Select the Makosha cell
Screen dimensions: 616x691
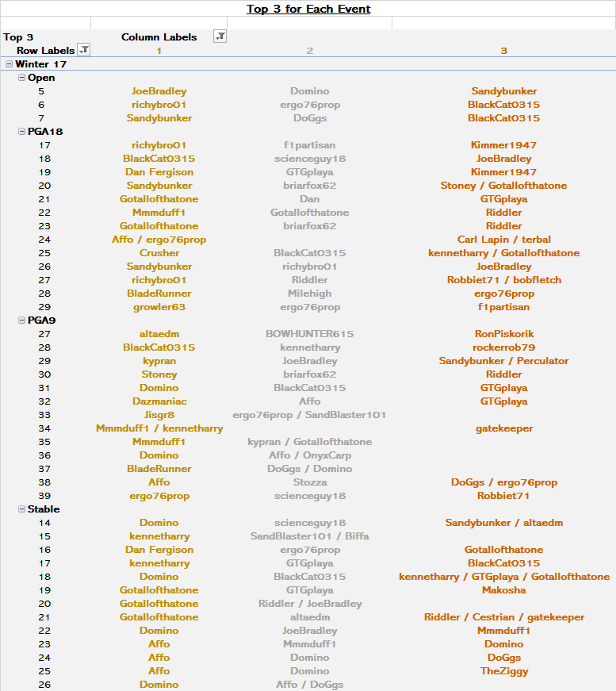pyautogui.click(x=503, y=590)
